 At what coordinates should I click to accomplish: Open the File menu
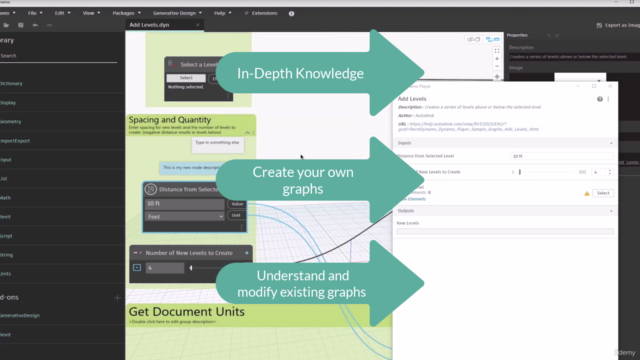35,13
